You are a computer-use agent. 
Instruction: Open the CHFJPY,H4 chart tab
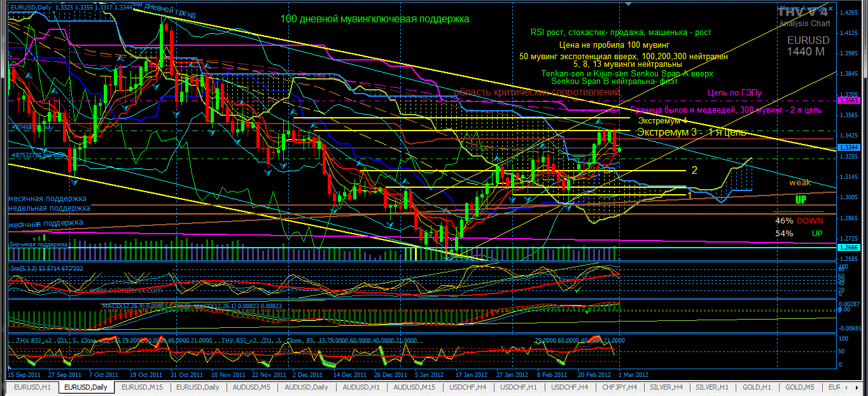point(620,387)
